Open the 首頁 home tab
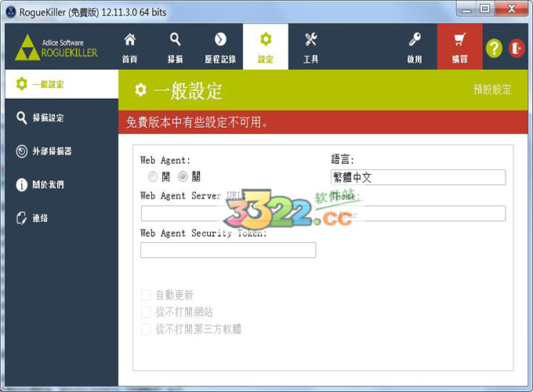 pyautogui.click(x=129, y=47)
